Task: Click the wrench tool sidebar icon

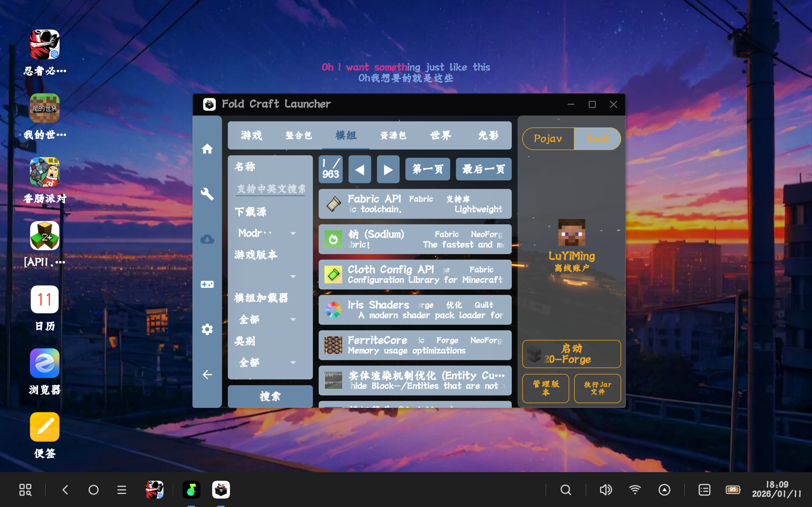Action: [x=207, y=194]
